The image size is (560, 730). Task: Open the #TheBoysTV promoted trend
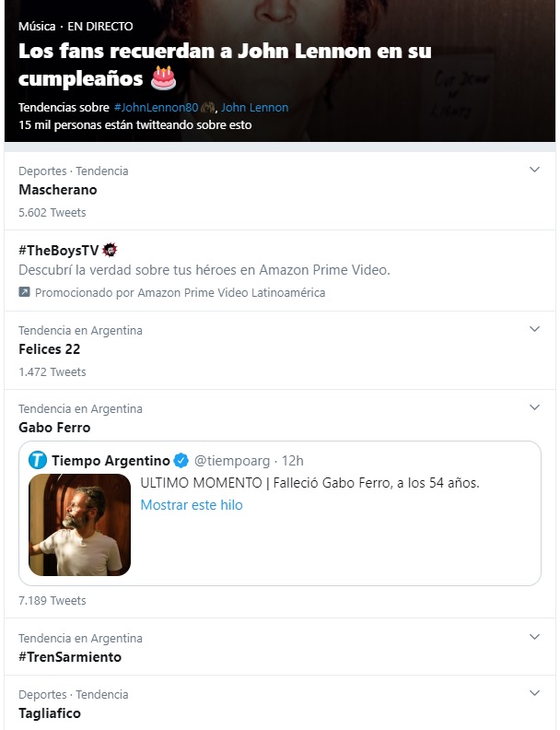click(x=59, y=251)
